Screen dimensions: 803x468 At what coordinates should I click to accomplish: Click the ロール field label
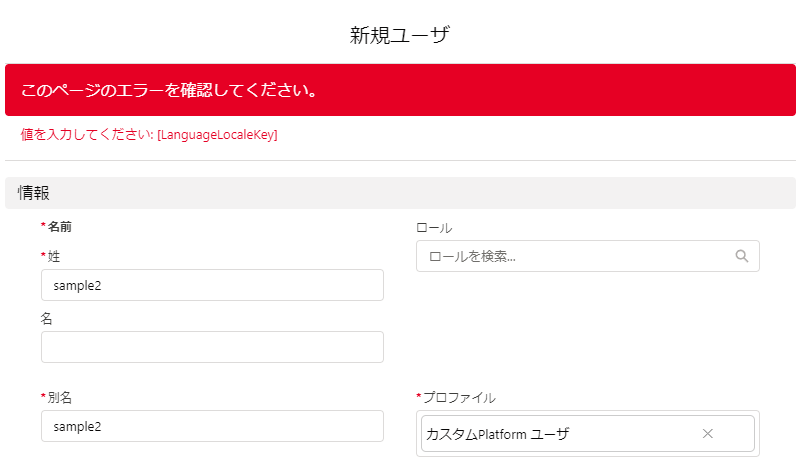point(434,228)
